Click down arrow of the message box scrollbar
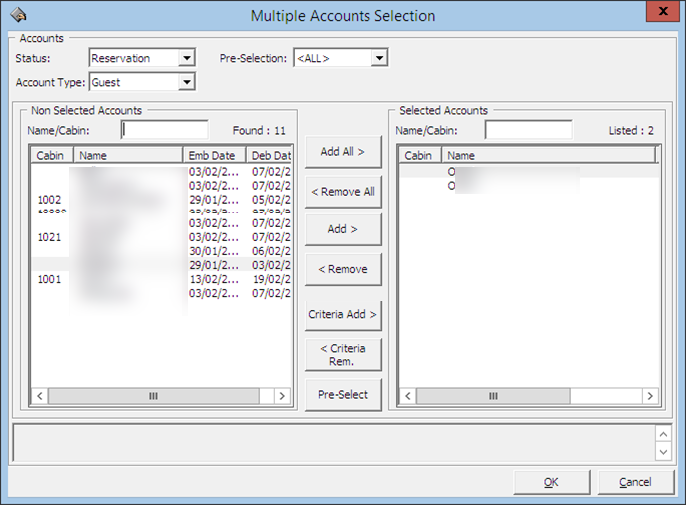This screenshot has width=686, height=505. coord(663,452)
